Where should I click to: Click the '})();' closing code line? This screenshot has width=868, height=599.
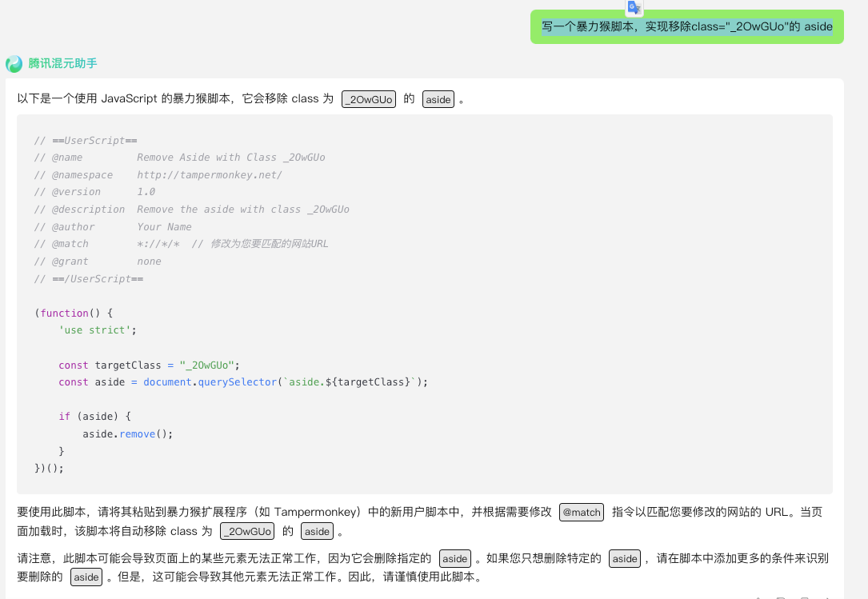(x=50, y=469)
